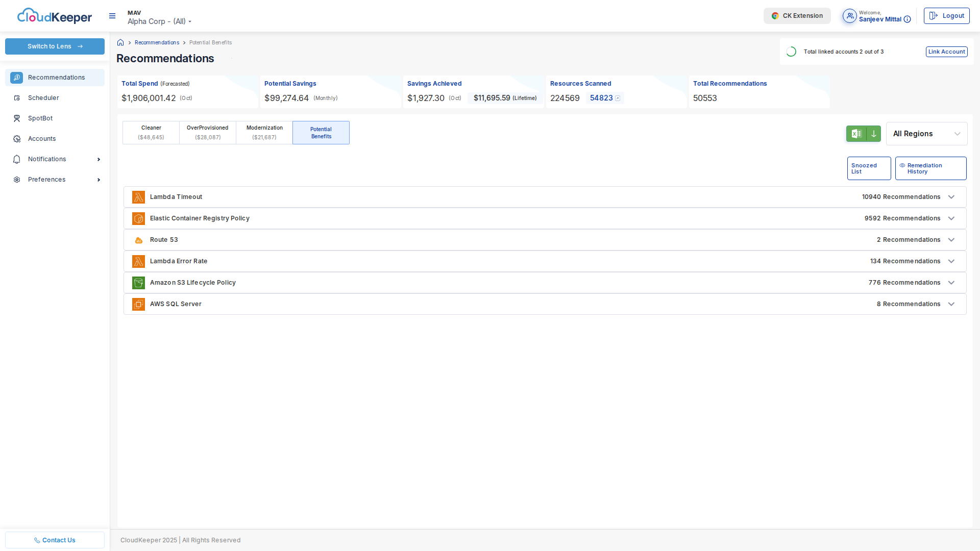Click the Link Account button

(946, 52)
